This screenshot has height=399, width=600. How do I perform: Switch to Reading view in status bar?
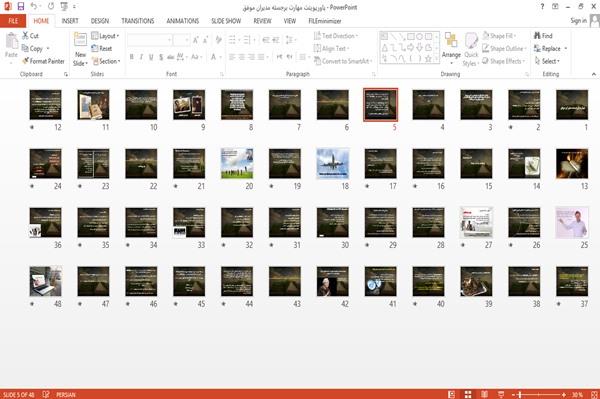pos(484,394)
